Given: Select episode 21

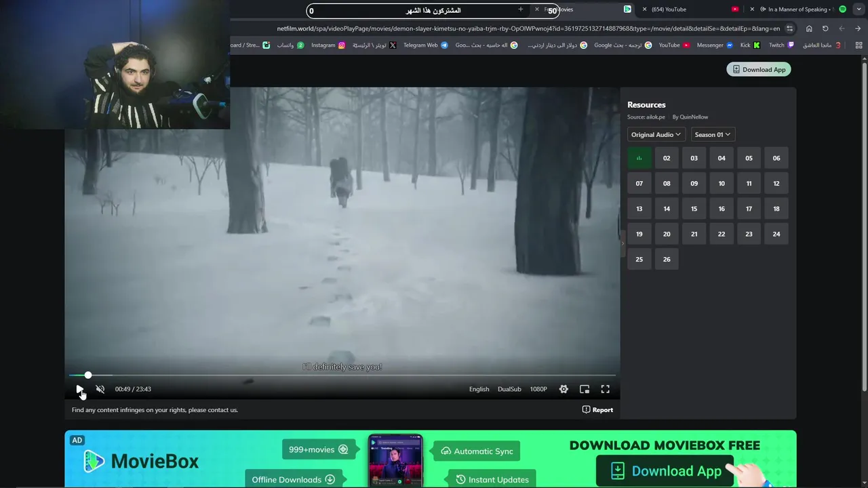Looking at the screenshot, I should [694, 234].
